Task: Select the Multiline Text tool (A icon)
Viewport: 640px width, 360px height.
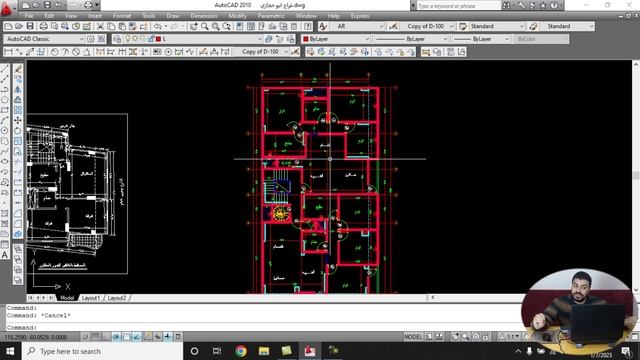Action: (x=5, y=255)
